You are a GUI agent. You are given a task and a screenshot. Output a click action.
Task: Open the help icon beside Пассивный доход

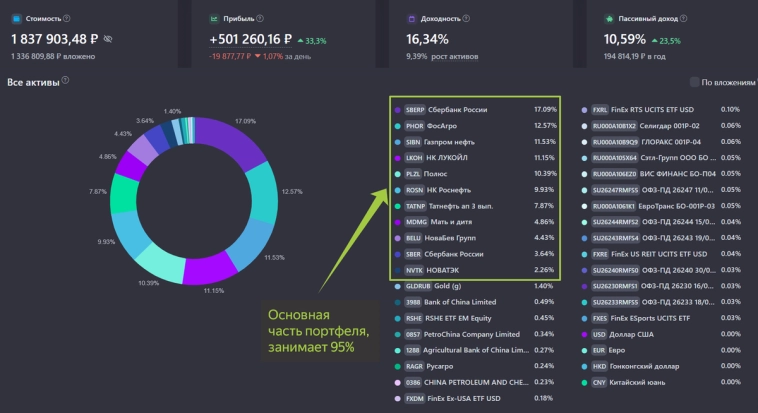(x=684, y=18)
